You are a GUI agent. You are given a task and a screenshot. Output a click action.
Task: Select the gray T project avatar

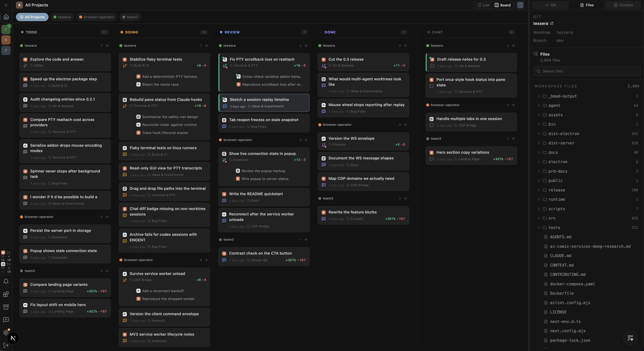point(6,50)
